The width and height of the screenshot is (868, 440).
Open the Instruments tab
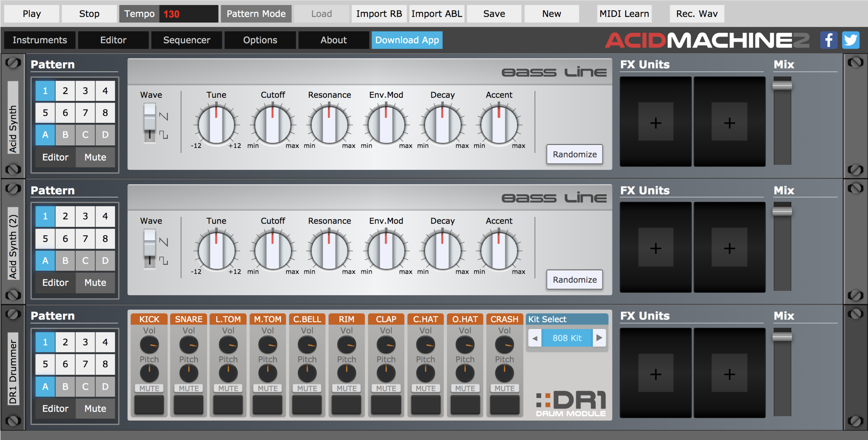pyautogui.click(x=40, y=40)
